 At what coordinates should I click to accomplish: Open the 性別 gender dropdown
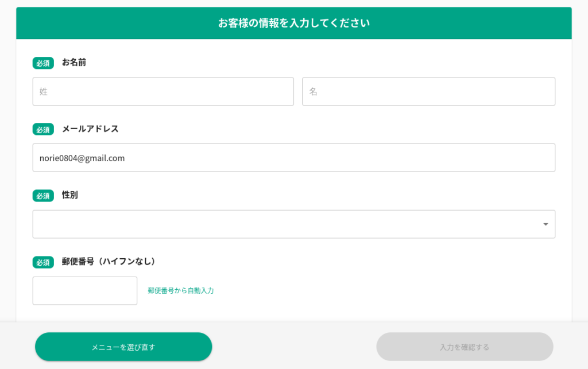pyautogui.click(x=293, y=224)
